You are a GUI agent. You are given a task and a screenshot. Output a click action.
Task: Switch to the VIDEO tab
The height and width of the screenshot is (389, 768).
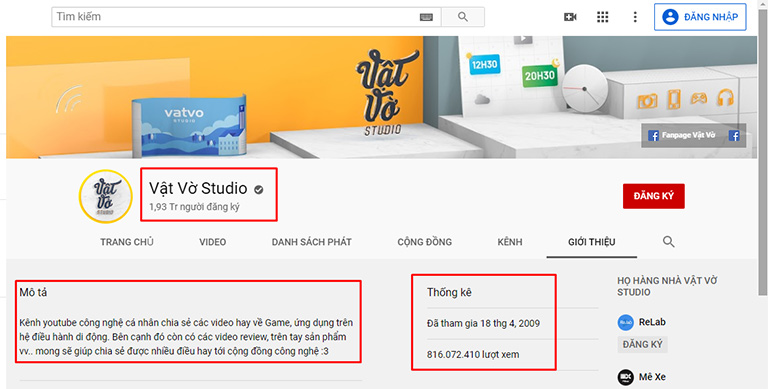[x=213, y=242]
